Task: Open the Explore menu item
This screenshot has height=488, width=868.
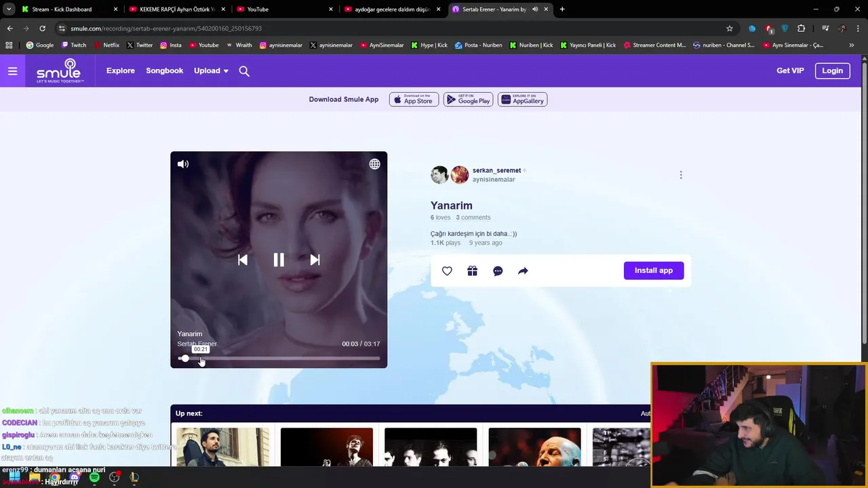Action: (121, 70)
